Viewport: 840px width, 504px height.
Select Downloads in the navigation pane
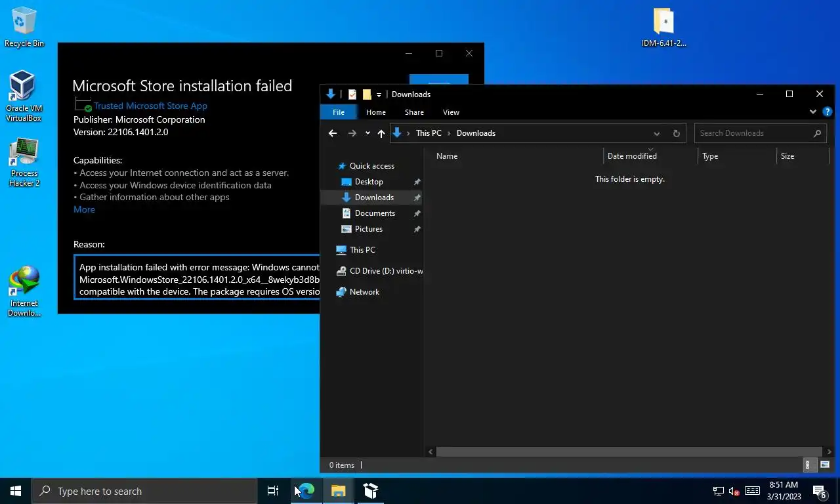click(x=374, y=198)
